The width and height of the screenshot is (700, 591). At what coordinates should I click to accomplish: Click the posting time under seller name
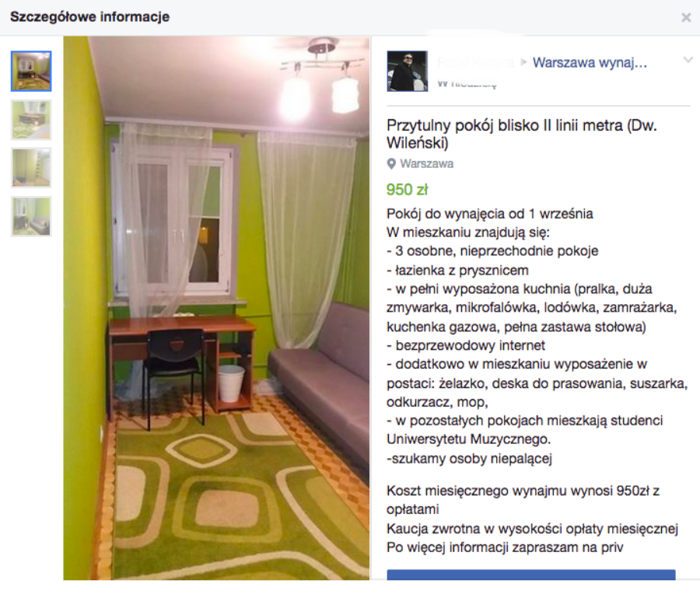click(x=467, y=83)
